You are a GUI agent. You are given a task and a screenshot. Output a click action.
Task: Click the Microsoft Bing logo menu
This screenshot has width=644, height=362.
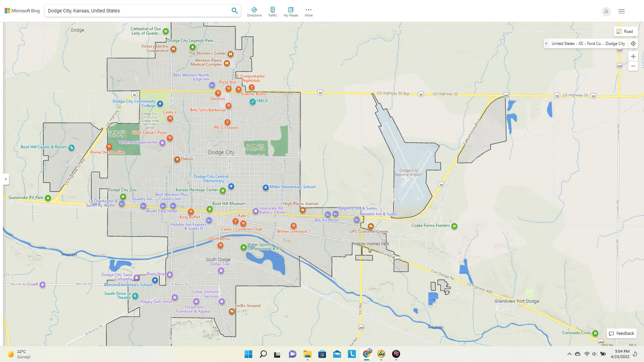coord(22,11)
